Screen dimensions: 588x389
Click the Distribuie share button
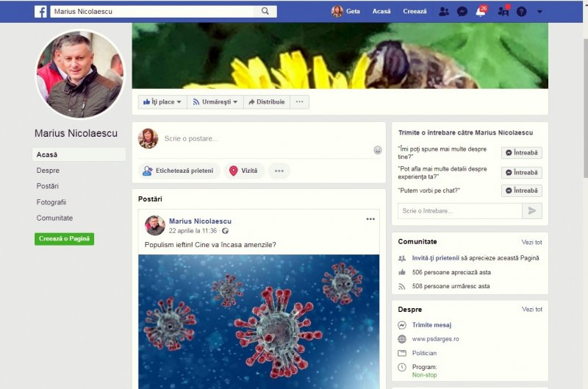pos(267,101)
